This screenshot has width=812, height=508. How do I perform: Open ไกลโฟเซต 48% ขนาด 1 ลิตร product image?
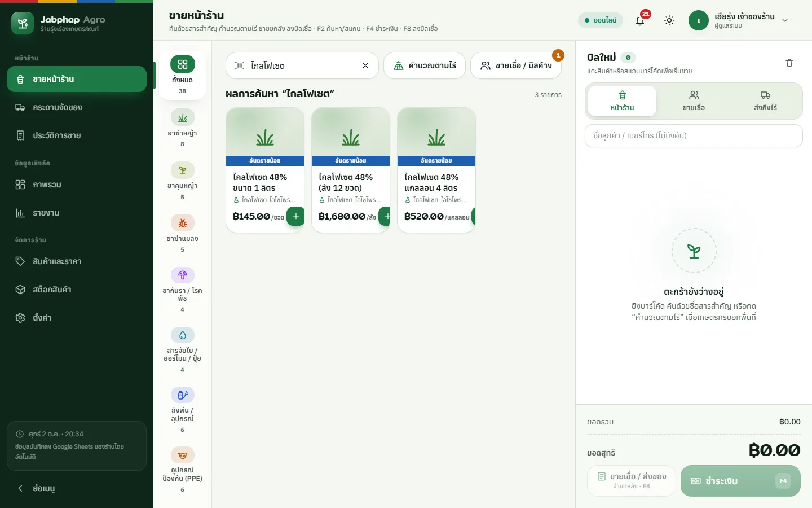coord(265,137)
